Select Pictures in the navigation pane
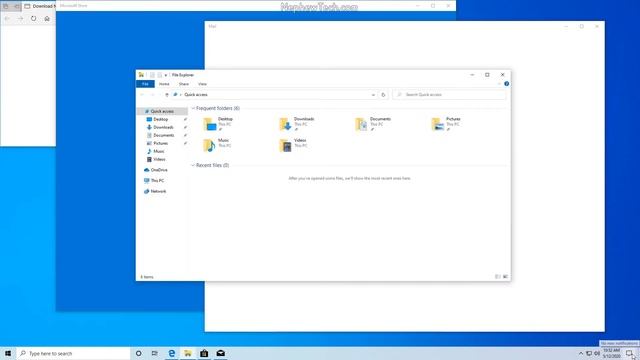640x360 pixels. (x=160, y=143)
